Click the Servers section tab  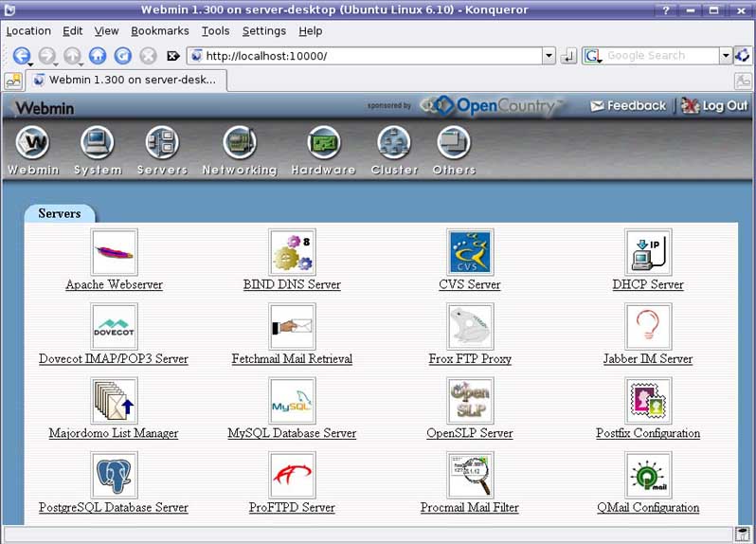(x=60, y=213)
